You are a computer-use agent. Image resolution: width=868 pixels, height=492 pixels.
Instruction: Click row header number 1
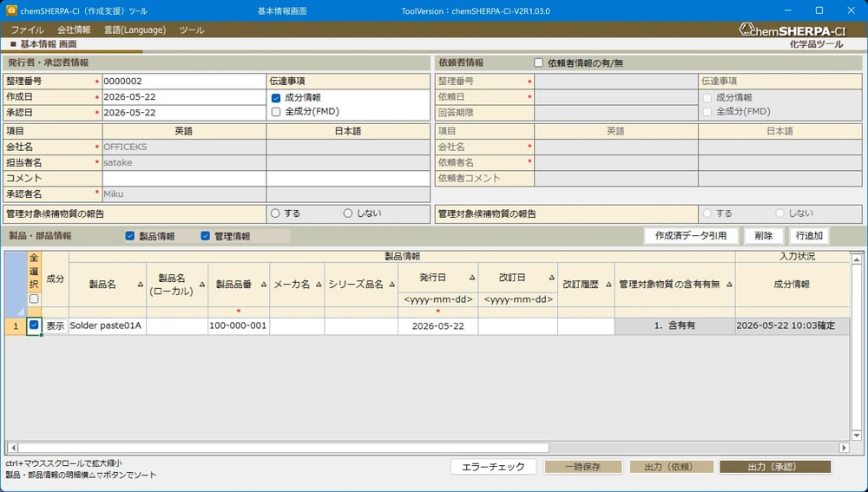pyautogui.click(x=16, y=326)
